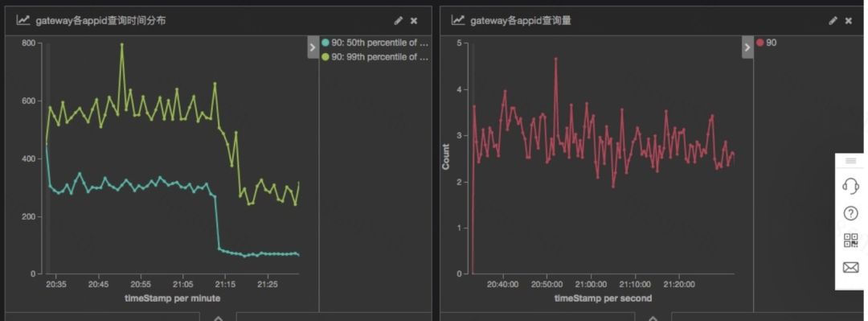Collapse legend of the 查询时间分布 chart
The width and height of the screenshot is (868, 321).
click(313, 47)
